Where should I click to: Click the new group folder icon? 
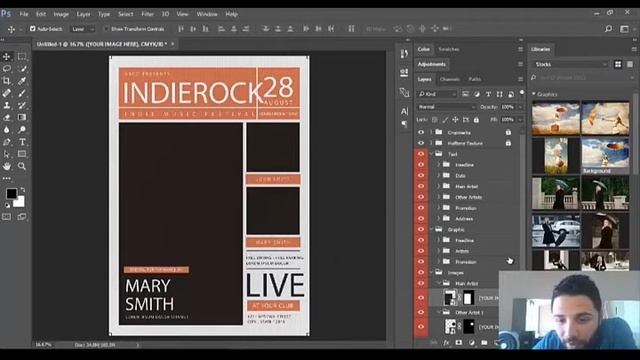click(x=484, y=343)
